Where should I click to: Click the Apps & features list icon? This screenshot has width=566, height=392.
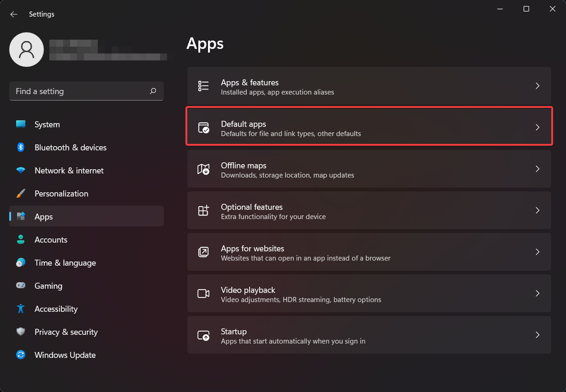[x=203, y=86]
